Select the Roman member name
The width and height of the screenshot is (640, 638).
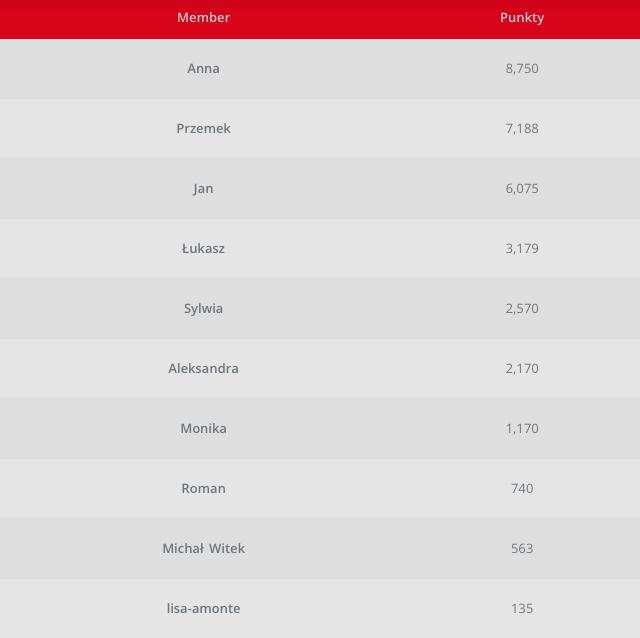tap(203, 488)
